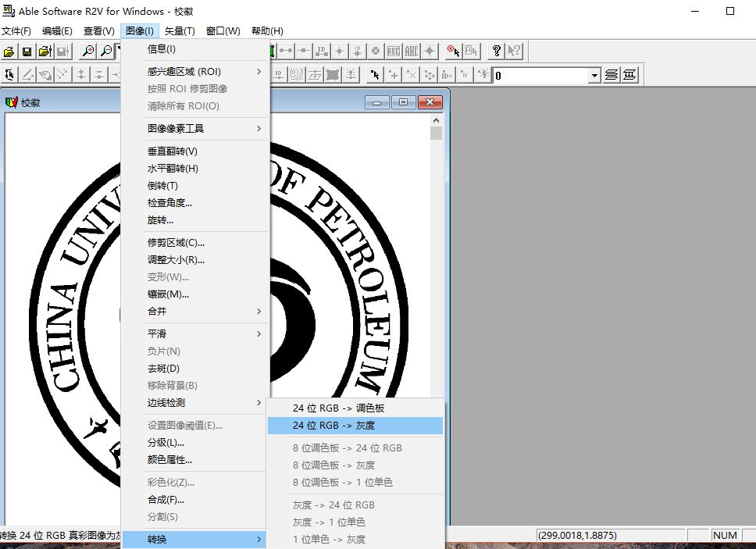
Task: Click the stacked layers icon beside combo box
Action: tap(612, 75)
